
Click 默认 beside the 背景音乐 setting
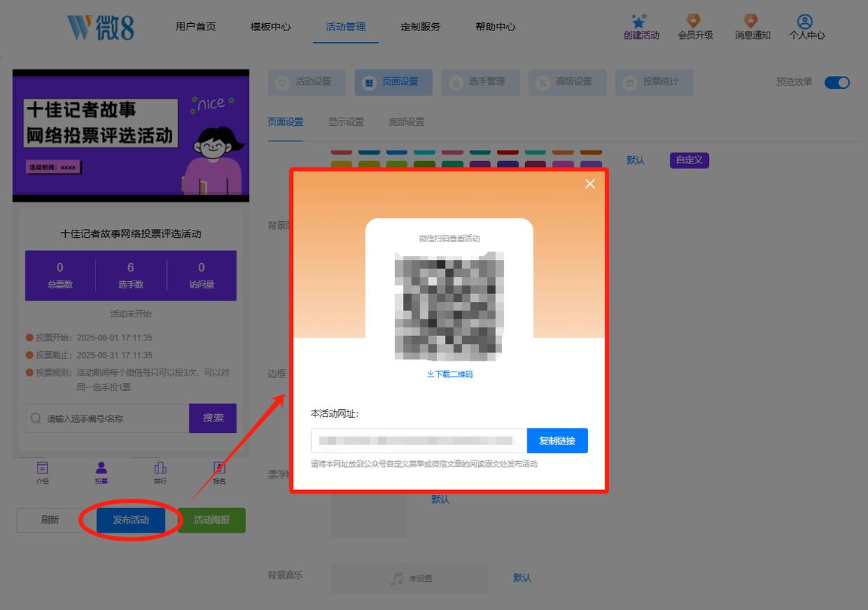tap(522, 578)
